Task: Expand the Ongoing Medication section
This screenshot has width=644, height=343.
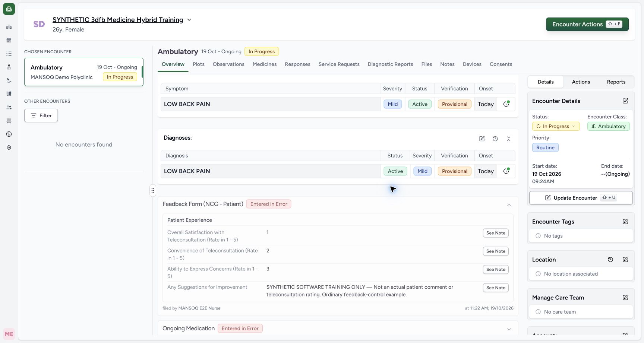Action: (x=509, y=329)
